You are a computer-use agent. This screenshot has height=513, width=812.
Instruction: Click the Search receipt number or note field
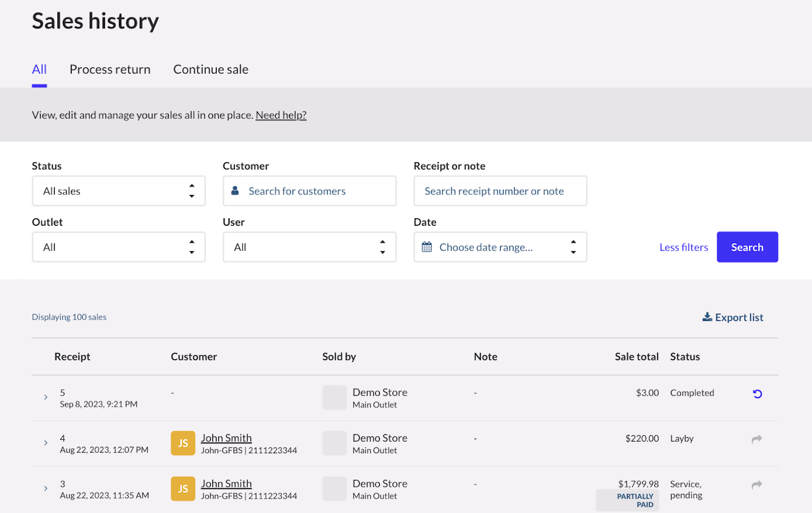[x=500, y=191]
